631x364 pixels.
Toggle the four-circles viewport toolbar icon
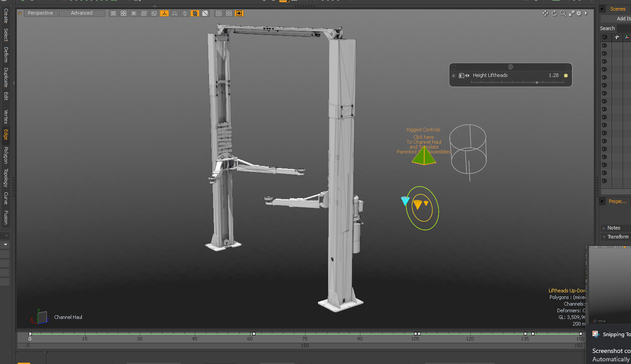124,13
